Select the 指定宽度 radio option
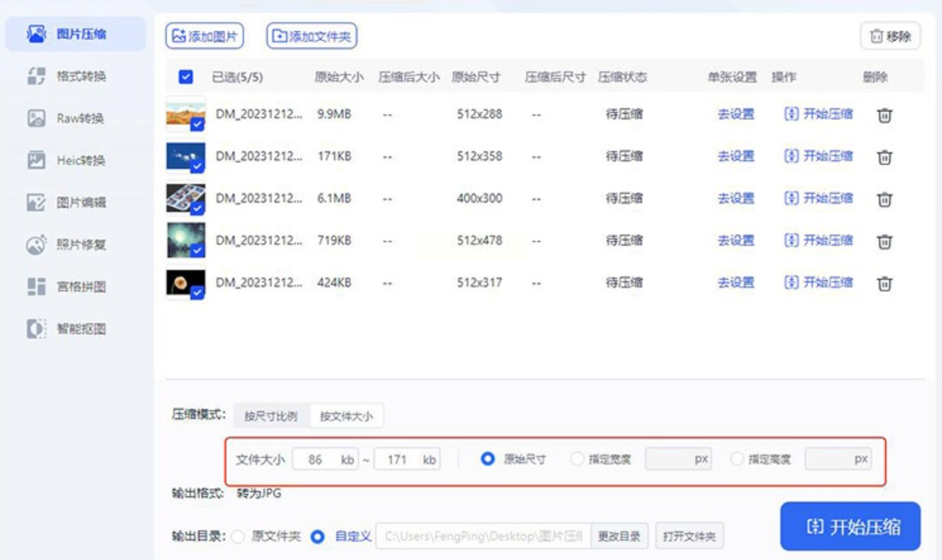Image resolution: width=942 pixels, height=560 pixels. [577, 459]
